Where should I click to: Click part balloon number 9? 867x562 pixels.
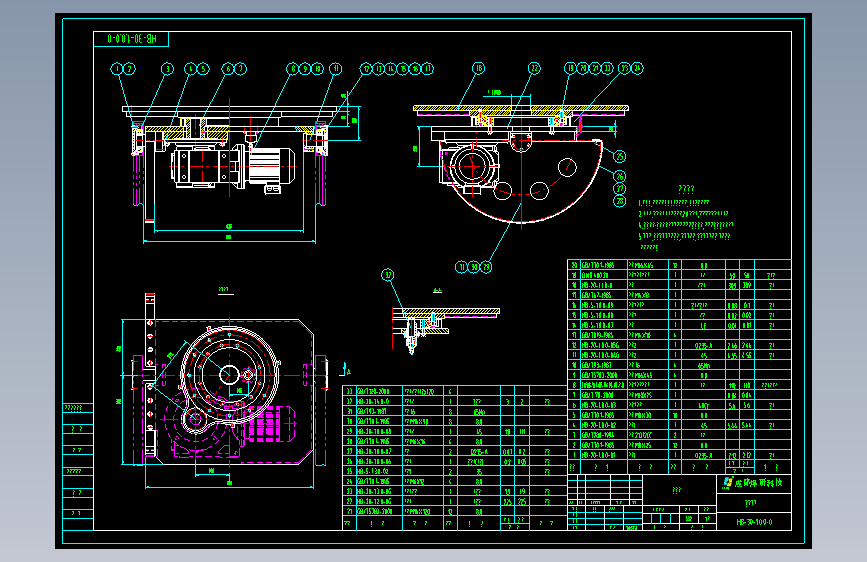click(305, 69)
